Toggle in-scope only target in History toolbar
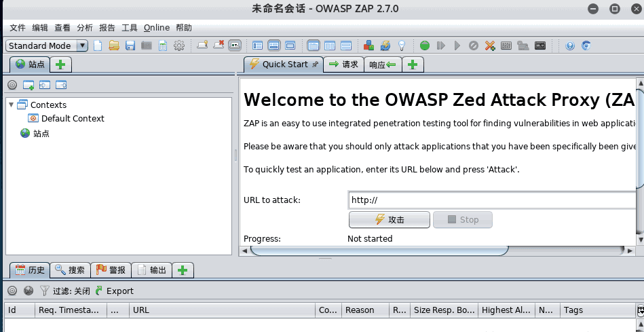644x332 pixels. pyautogui.click(x=12, y=291)
